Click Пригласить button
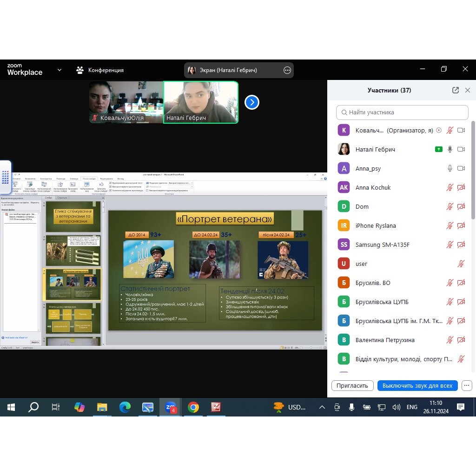This screenshot has height=476, width=476. tap(352, 385)
